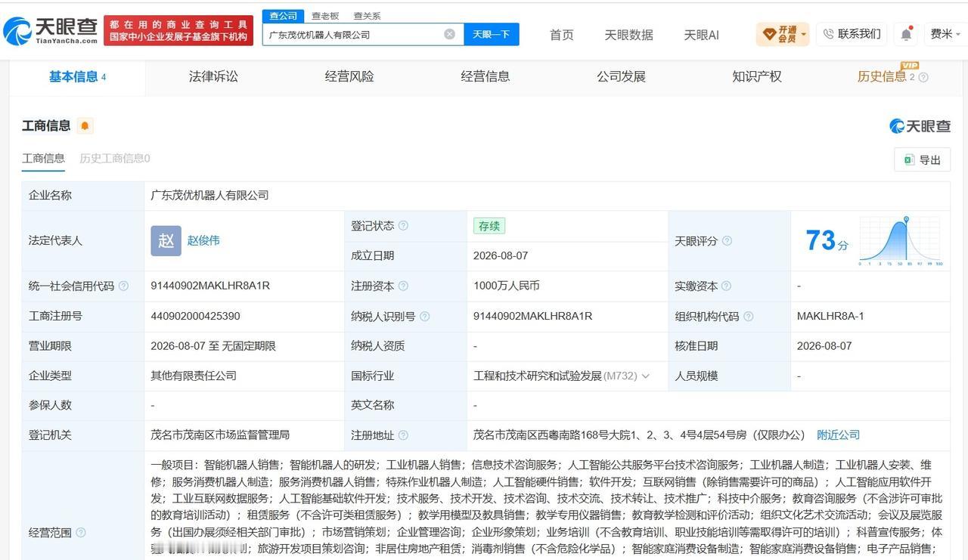The height and width of the screenshot is (560, 968).
Task: Click credit code 91440902MAKLHR8A1R in 统一社会信用代码 row
Action: [210, 286]
